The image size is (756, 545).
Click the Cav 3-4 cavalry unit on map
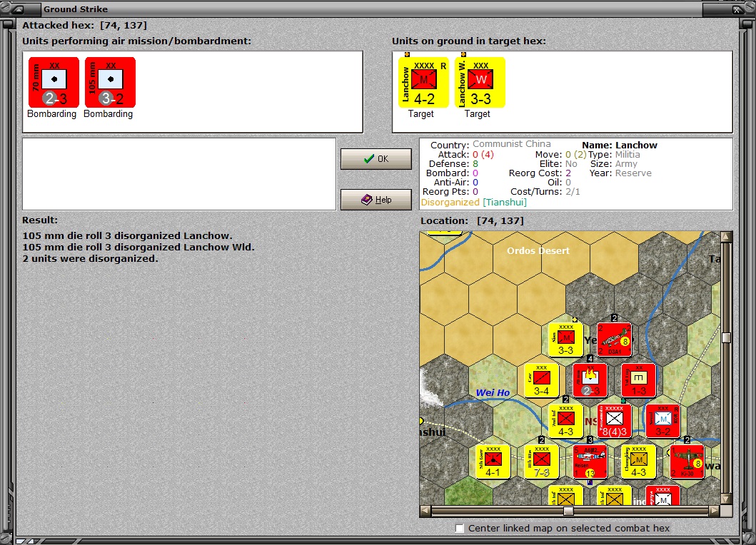[x=541, y=380]
